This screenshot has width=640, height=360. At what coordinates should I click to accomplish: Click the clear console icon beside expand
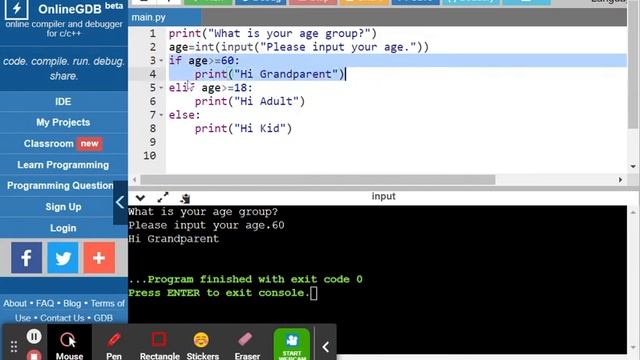point(185,198)
